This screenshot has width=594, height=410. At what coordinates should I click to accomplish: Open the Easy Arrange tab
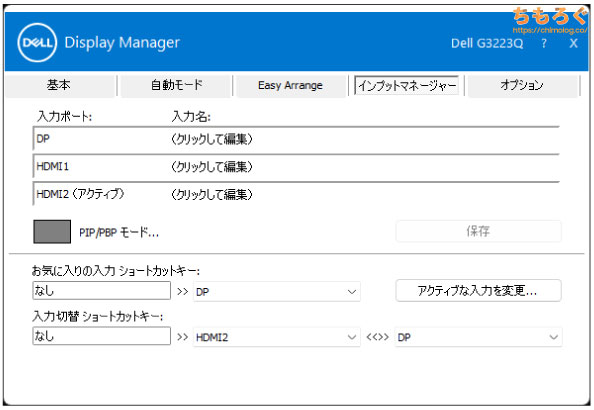point(290,85)
